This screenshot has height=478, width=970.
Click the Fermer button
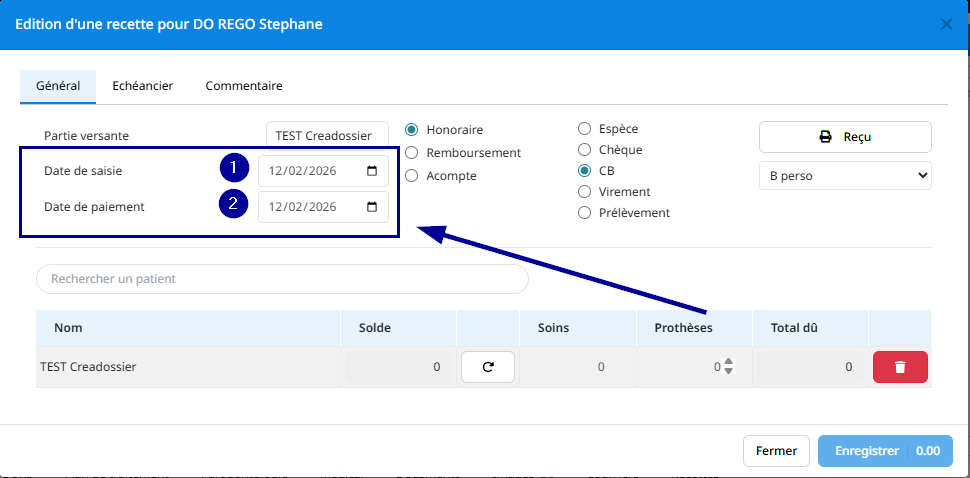point(776,451)
